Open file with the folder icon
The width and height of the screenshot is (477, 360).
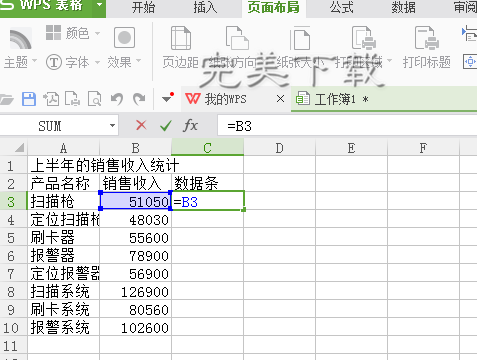pos(6,99)
